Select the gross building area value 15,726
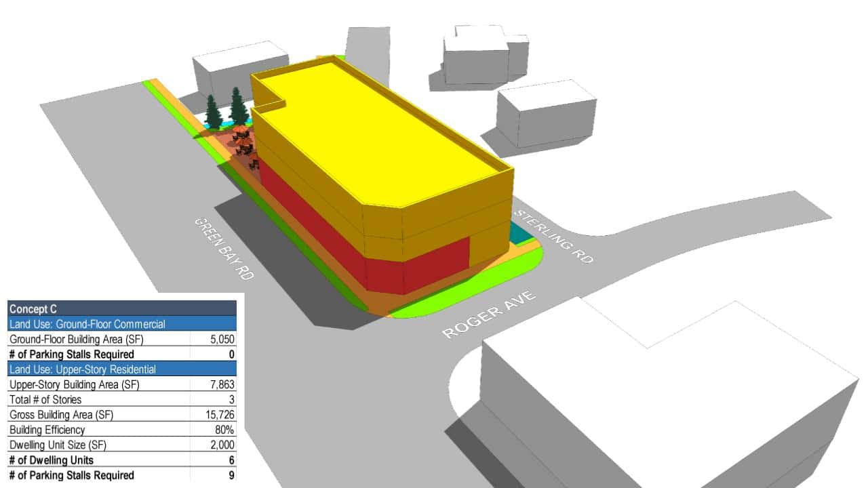Screen dimensions: 868x488 pos(221,414)
